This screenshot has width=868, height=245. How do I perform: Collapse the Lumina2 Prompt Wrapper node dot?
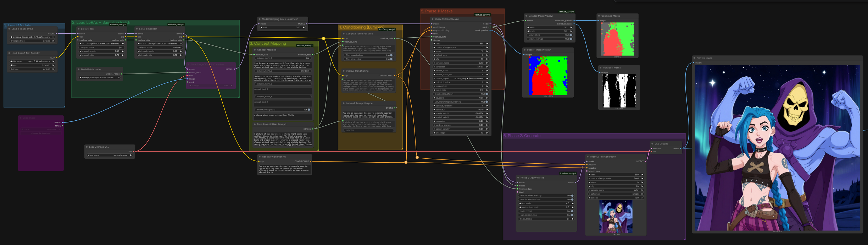[x=344, y=103]
